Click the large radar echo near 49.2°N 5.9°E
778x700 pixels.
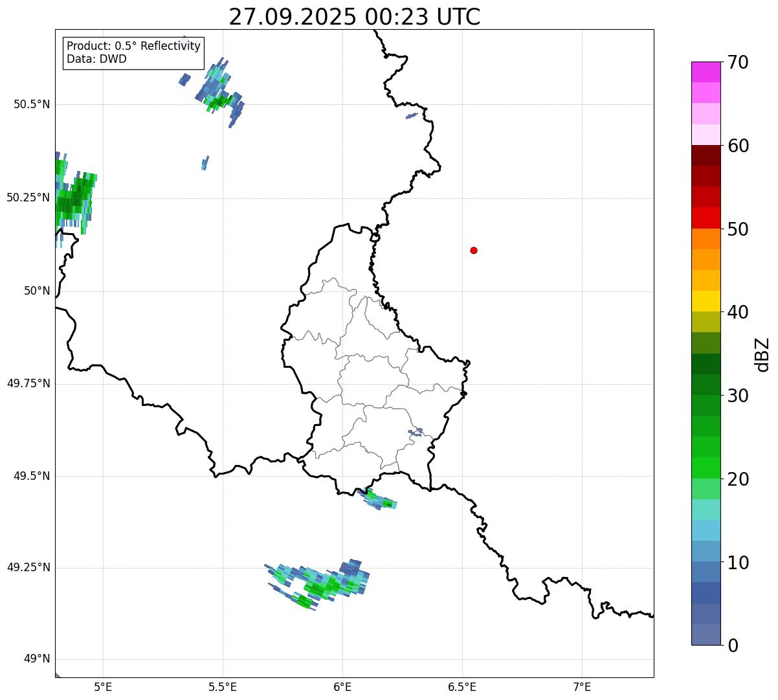[318, 585]
